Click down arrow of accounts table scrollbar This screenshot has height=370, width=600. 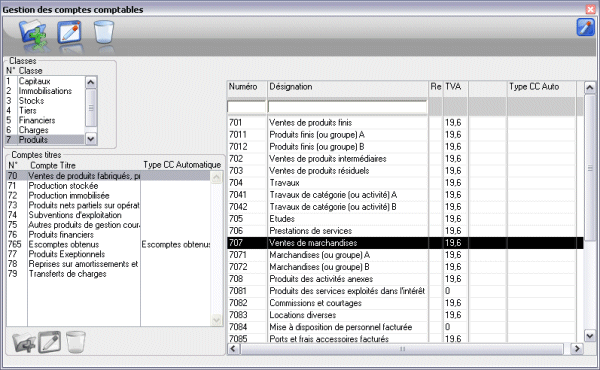click(590, 336)
